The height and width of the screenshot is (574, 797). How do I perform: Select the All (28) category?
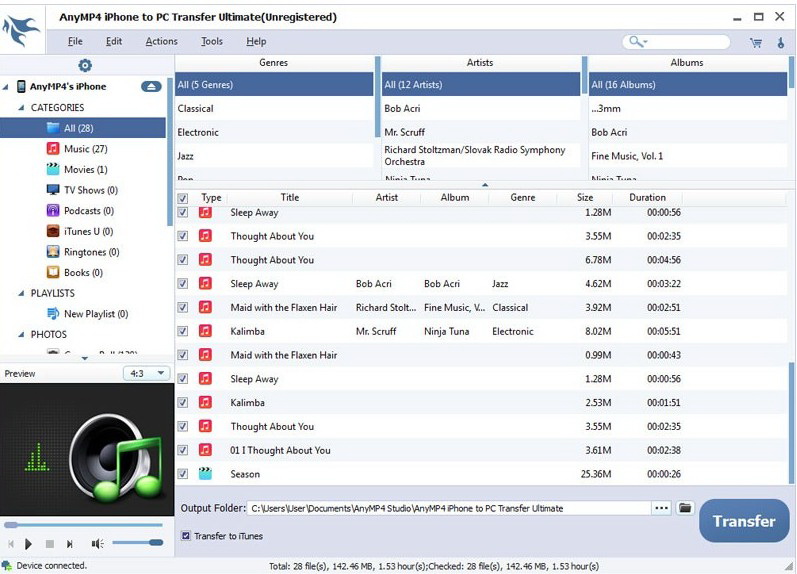(x=83, y=128)
